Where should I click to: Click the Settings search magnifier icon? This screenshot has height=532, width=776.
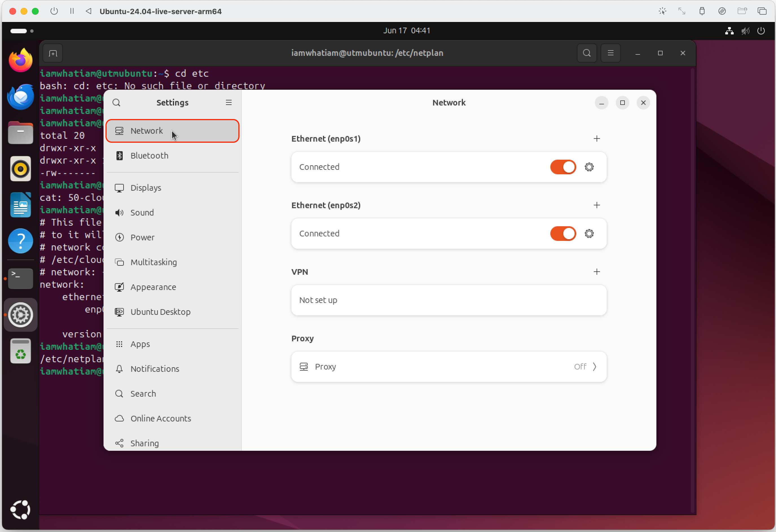point(116,102)
